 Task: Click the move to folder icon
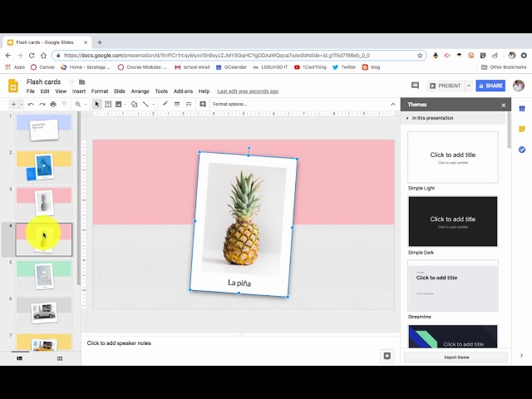(81, 81)
